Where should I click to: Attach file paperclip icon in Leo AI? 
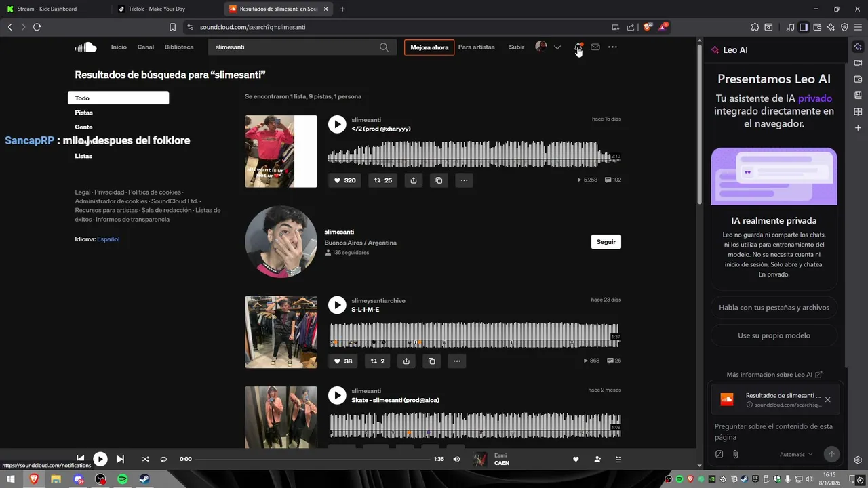(735, 454)
